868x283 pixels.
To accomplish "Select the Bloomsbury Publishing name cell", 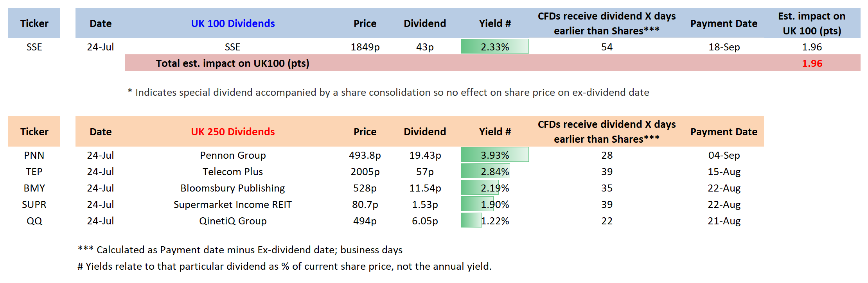I will [x=233, y=188].
